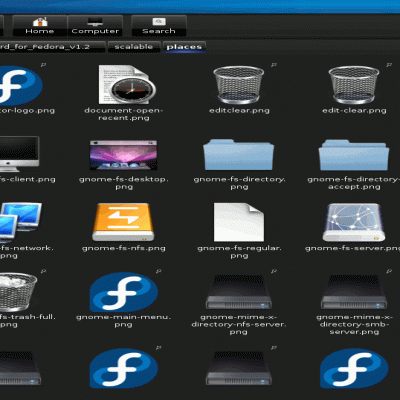This screenshot has height=400, width=400.
Task: Select the full trash icon fs-trash-full.png
Action: [x=18, y=292]
